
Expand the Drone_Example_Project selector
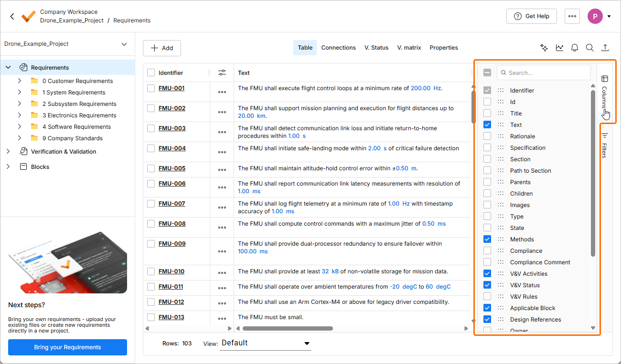click(124, 44)
